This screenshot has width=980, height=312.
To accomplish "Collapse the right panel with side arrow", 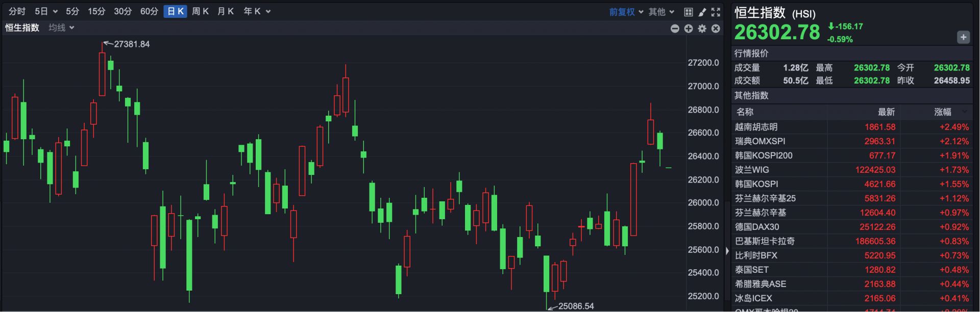I will (x=727, y=251).
